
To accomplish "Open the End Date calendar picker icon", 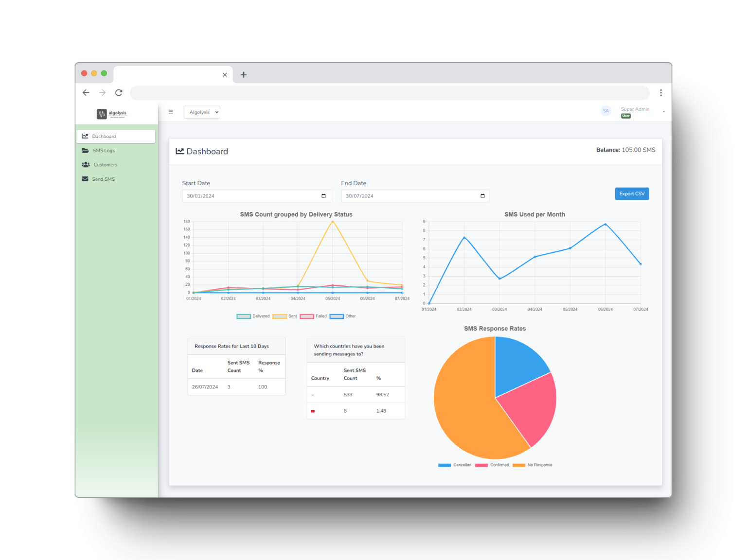I will [x=482, y=196].
